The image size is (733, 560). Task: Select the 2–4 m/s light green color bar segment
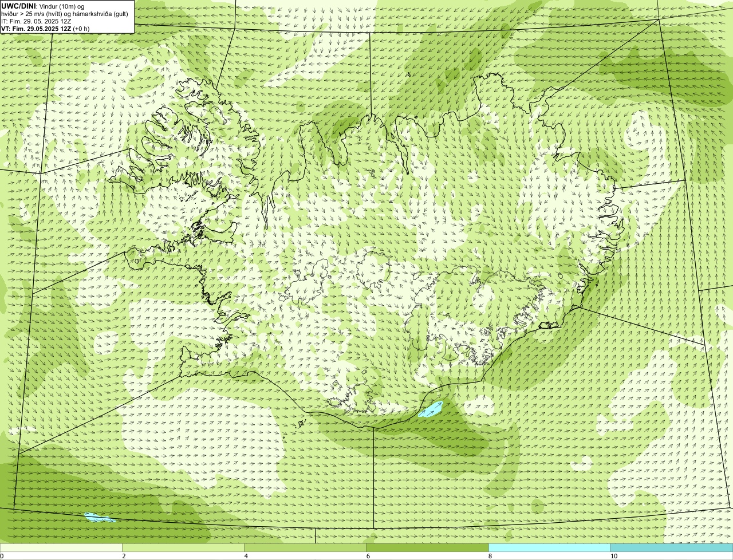183,548
